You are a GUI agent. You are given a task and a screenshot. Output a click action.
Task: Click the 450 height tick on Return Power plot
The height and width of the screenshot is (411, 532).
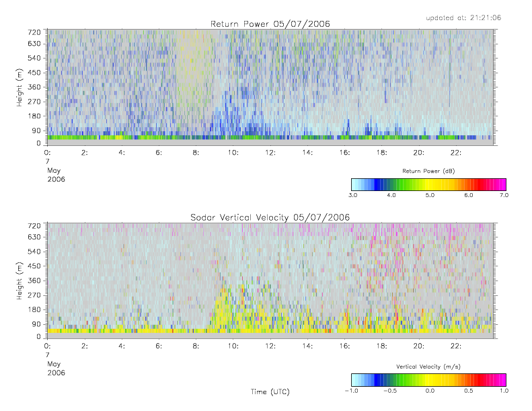(34, 73)
